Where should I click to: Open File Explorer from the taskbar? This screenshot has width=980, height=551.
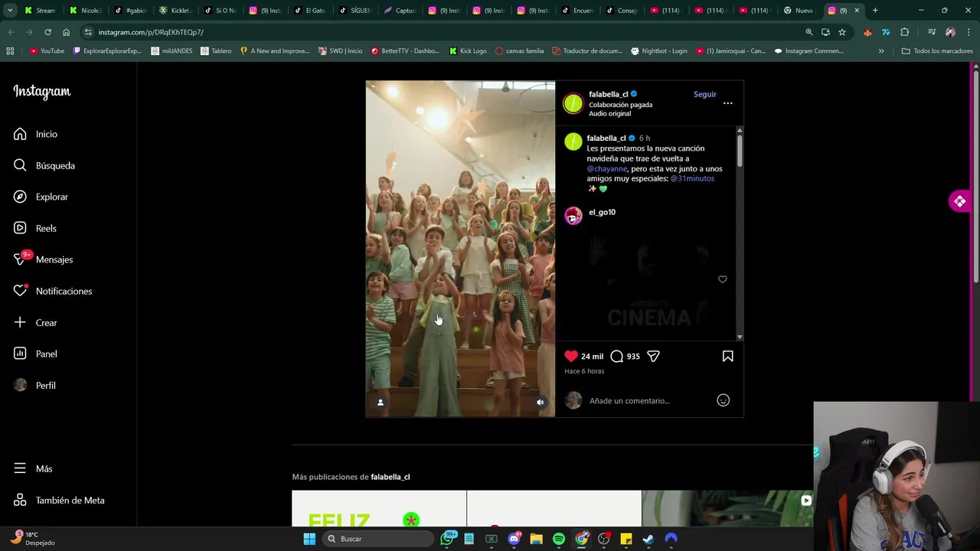pyautogui.click(x=536, y=539)
